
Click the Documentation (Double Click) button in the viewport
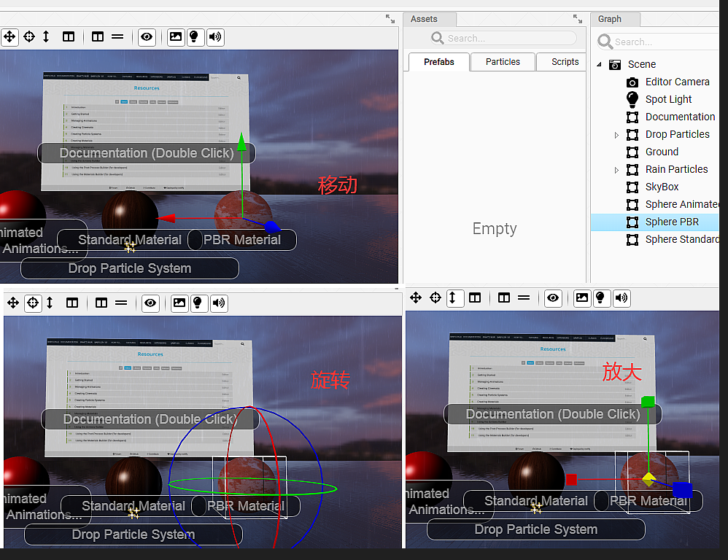146,153
